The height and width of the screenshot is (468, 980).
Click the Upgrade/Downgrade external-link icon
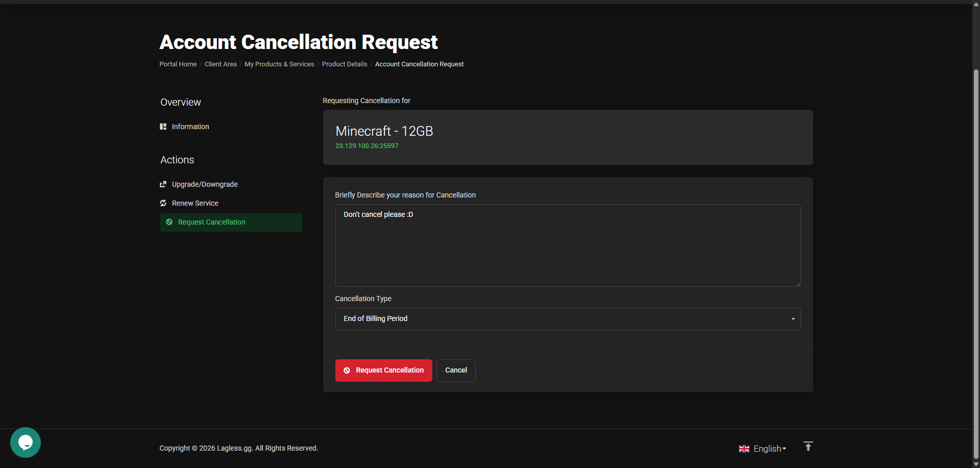click(163, 184)
